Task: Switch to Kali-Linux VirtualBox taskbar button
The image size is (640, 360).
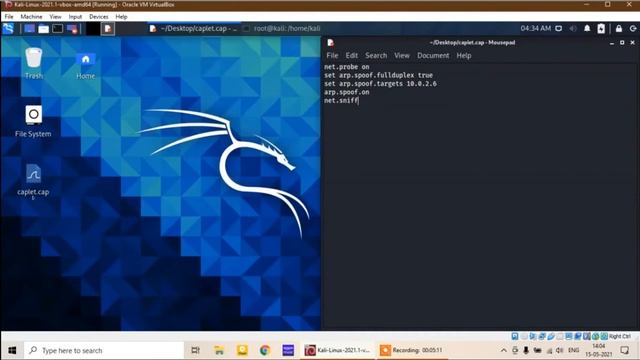Action: 338,350
